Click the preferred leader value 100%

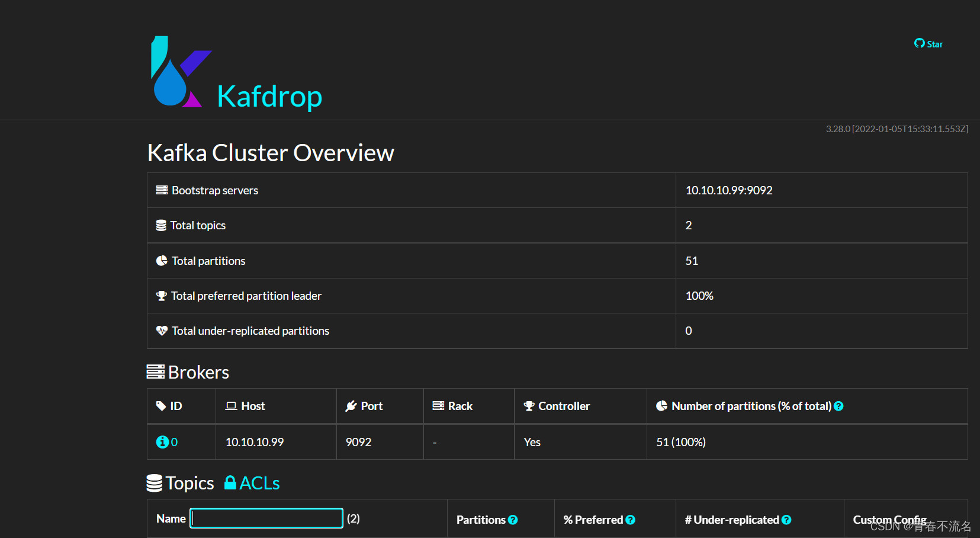[x=699, y=296]
